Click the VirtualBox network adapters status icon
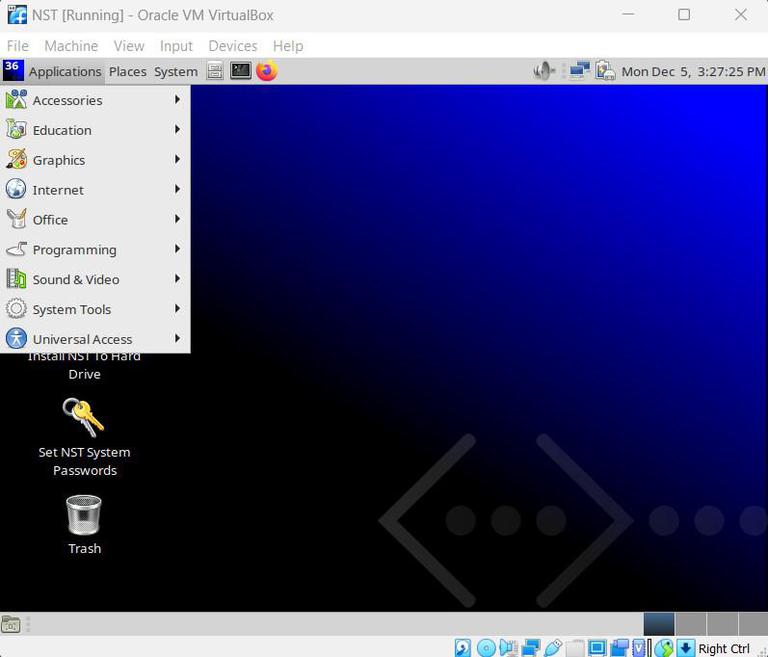The height and width of the screenshot is (657, 768). (x=531, y=648)
